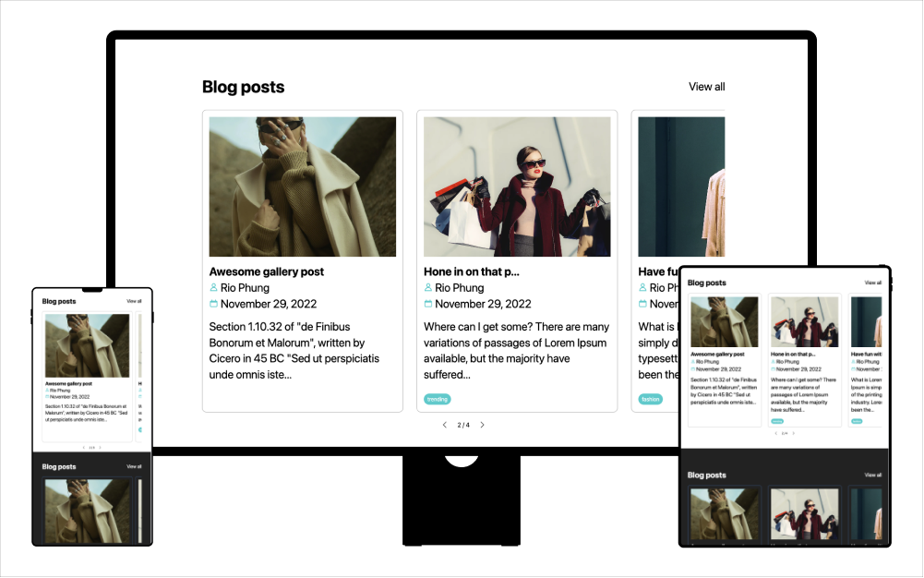Open View all in the tablet mockup
Image resolution: width=924 pixels, height=578 pixels.
pos(873,283)
